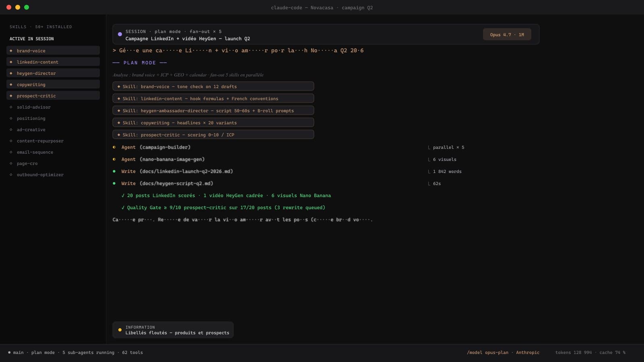Expand the Skill: heygen-ambassador-director block
Viewport: 644px width, 362px height.
[x=213, y=111]
